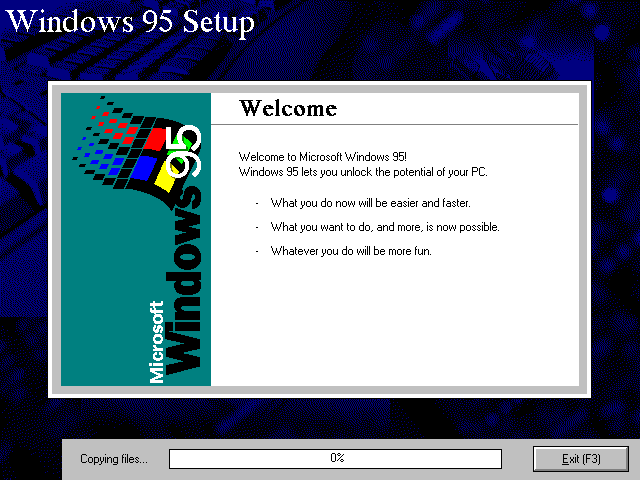
Task: Click the 0% progress percentage label
Action: pos(337,458)
